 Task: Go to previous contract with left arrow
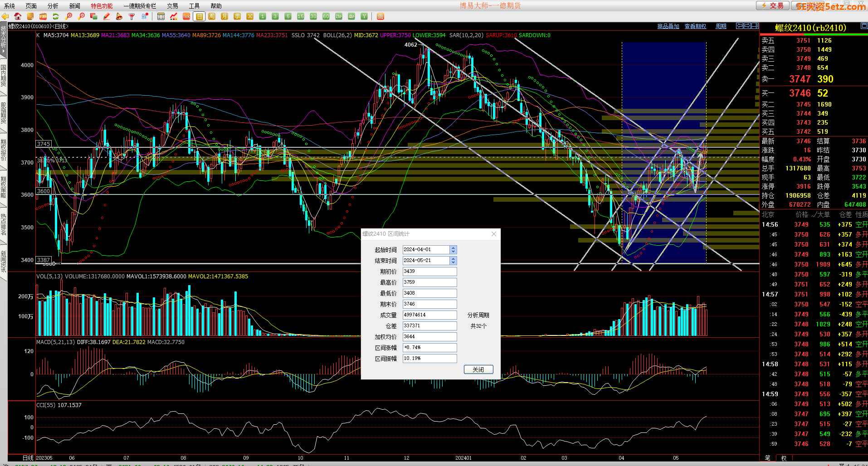(740, 26)
